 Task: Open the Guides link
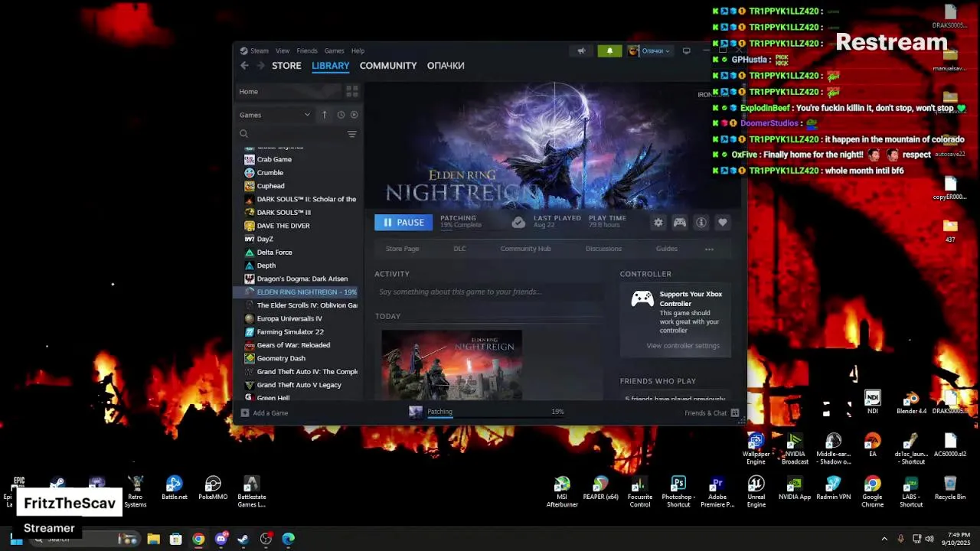666,249
